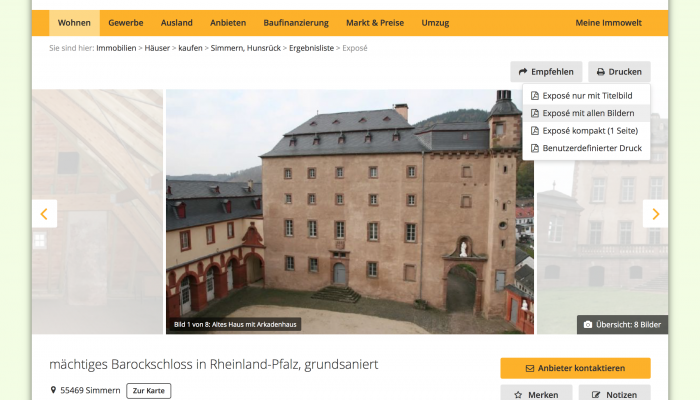Open the Notizen note editor
Screen dimensions: 700x400
(x=615, y=394)
